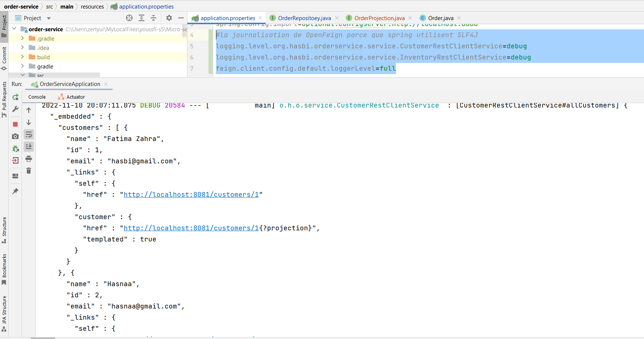The height and width of the screenshot is (339, 644).
Task: Collapse the src folder
Action: tap(22, 75)
